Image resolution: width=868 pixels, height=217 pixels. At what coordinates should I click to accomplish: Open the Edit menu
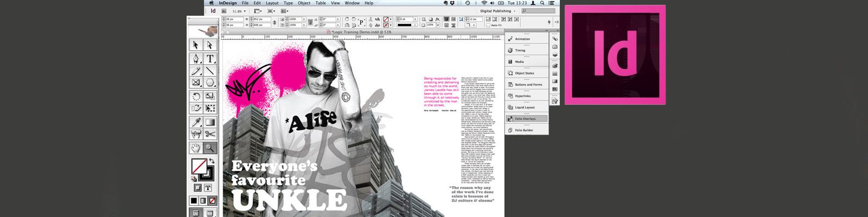tap(257, 3)
